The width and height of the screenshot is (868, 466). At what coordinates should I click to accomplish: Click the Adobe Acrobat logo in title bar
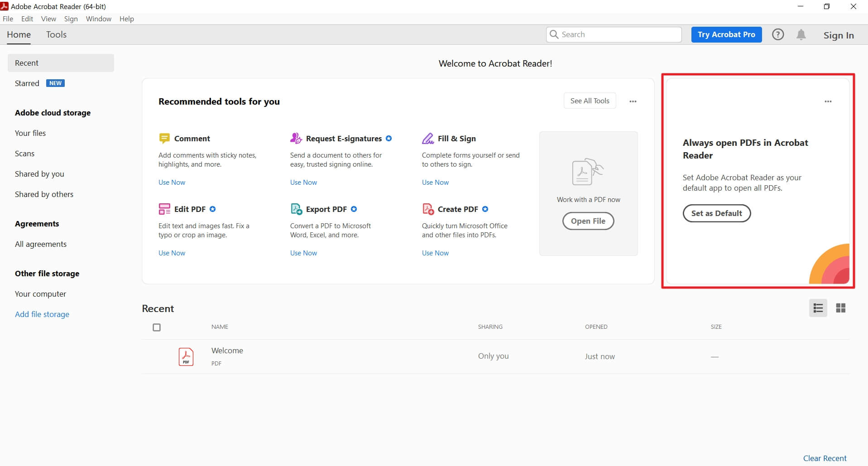[5, 6]
